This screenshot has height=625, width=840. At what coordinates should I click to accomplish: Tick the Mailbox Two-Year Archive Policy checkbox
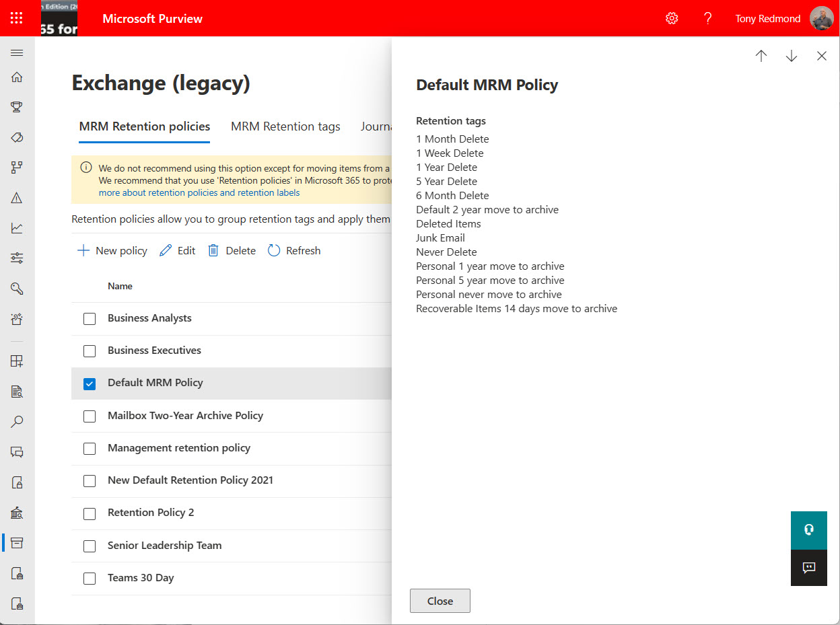90,416
